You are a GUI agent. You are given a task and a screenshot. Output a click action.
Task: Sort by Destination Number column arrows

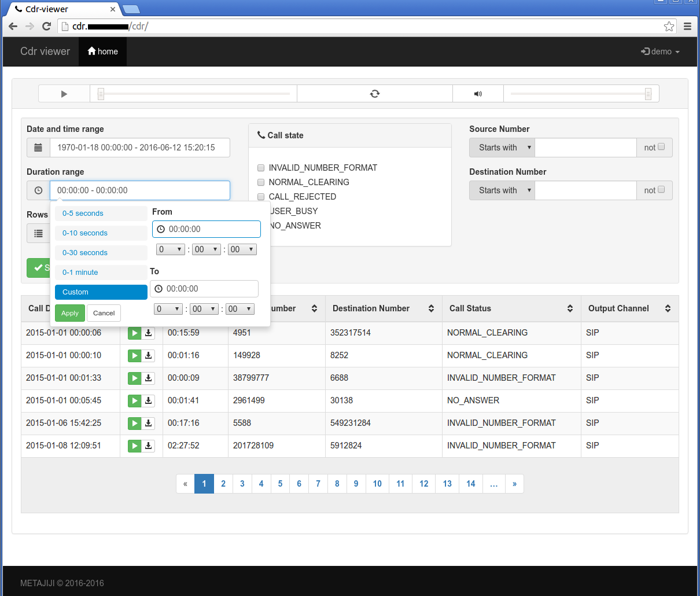pyautogui.click(x=431, y=308)
